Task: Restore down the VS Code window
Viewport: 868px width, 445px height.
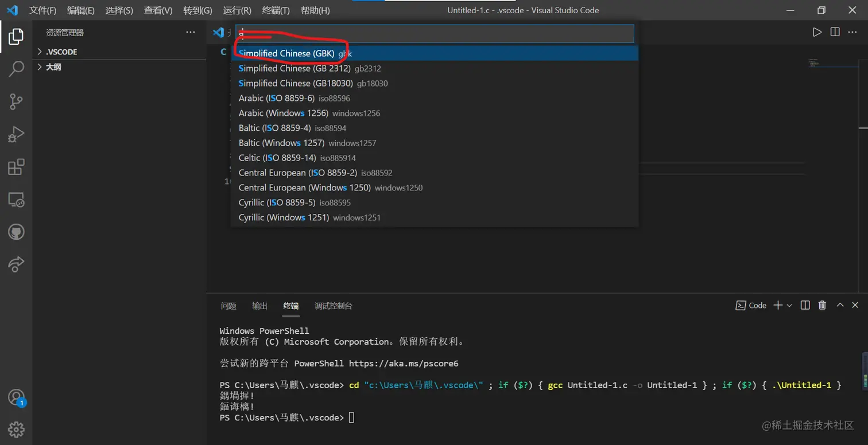Action: [x=821, y=10]
